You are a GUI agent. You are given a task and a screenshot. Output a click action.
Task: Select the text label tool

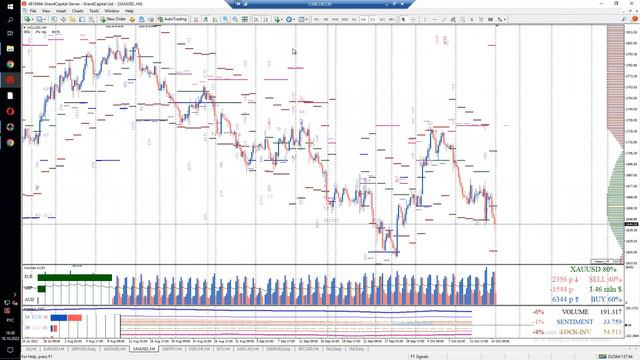tap(481, 19)
